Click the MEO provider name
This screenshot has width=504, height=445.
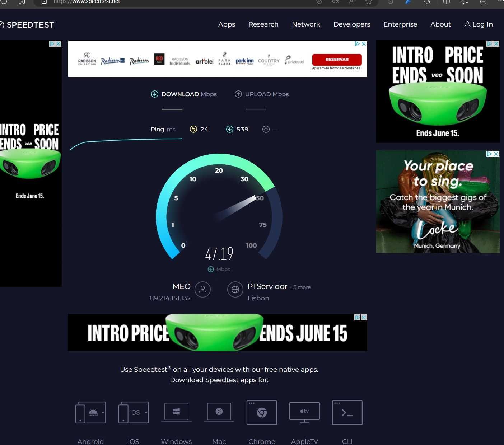[182, 286]
